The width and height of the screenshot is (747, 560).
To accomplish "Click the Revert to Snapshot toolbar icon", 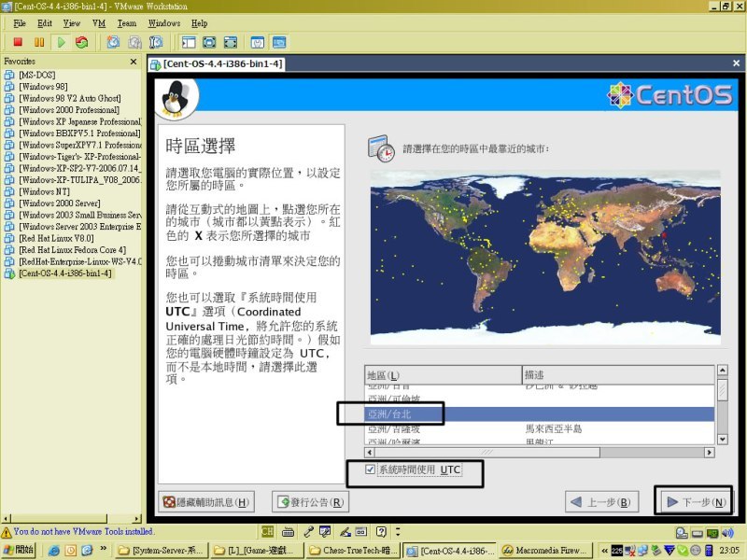I will coord(134,42).
